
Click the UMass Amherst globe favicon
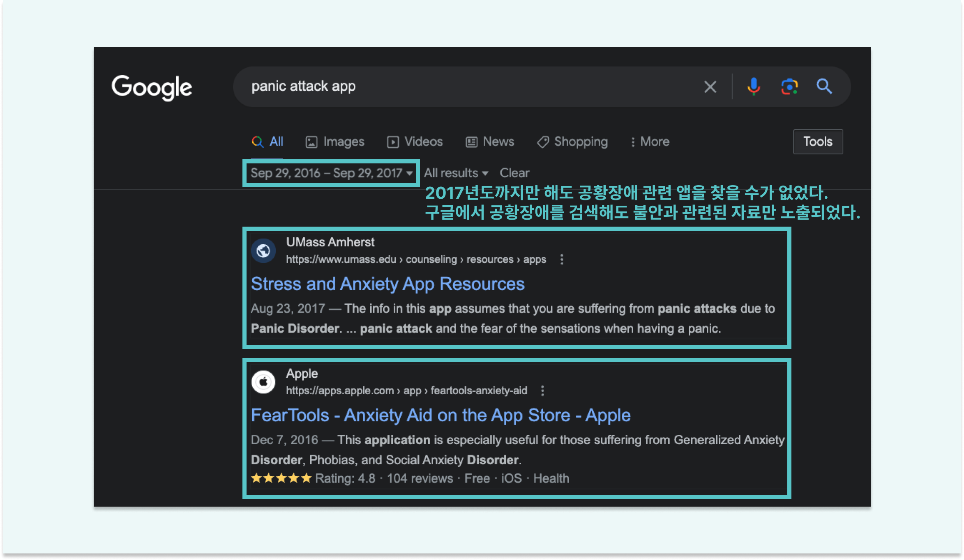pos(263,250)
